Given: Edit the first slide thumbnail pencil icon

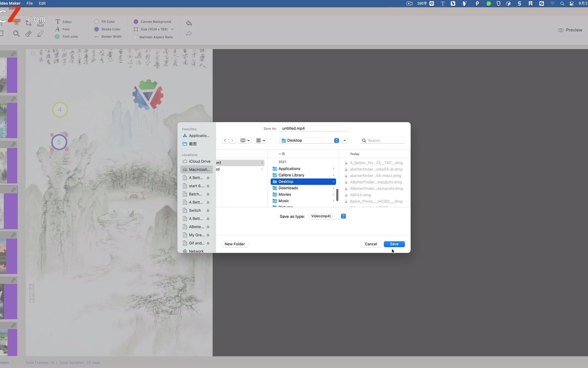Looking at the screenshot, I should coord(13,54).
